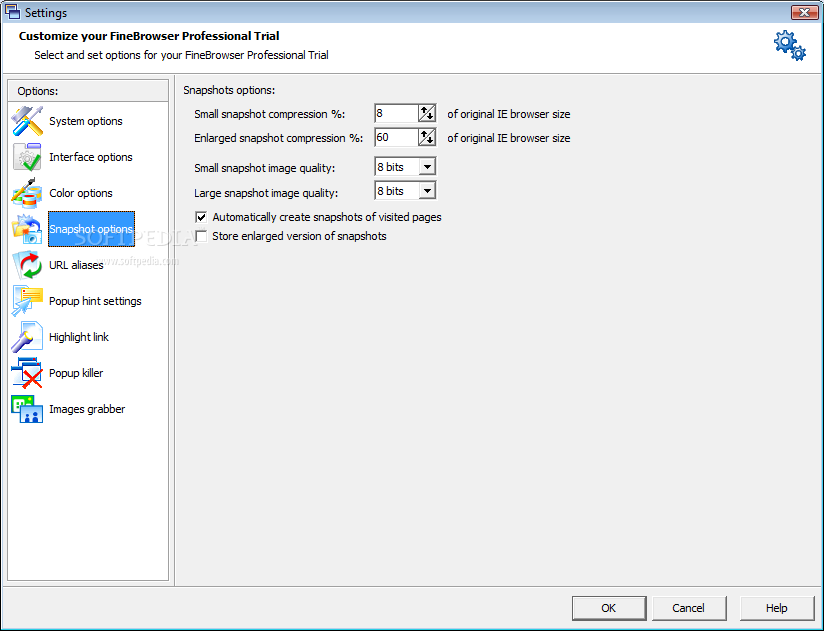
Task: Enable Store enlarged version of snapshots
Action: point(201,236)
